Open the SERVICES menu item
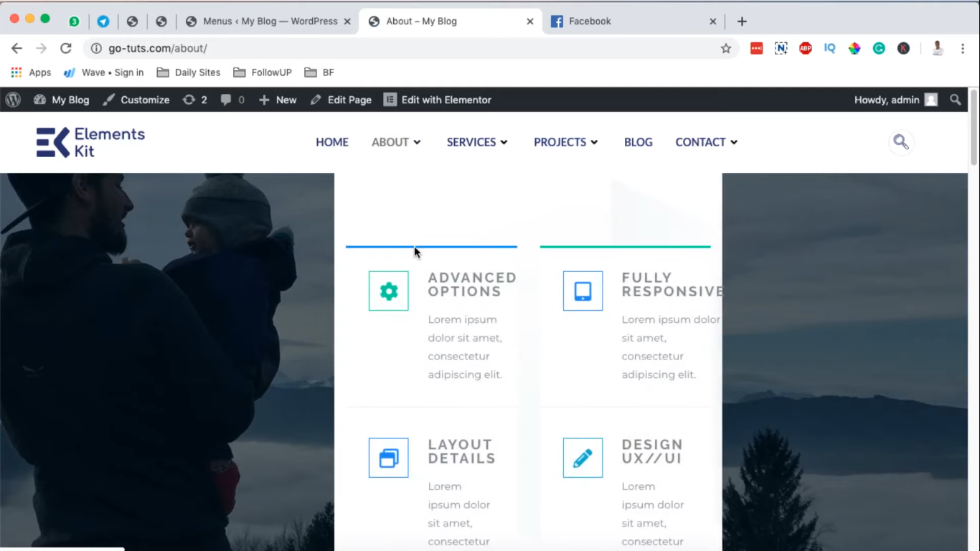 tap(471, 142)
